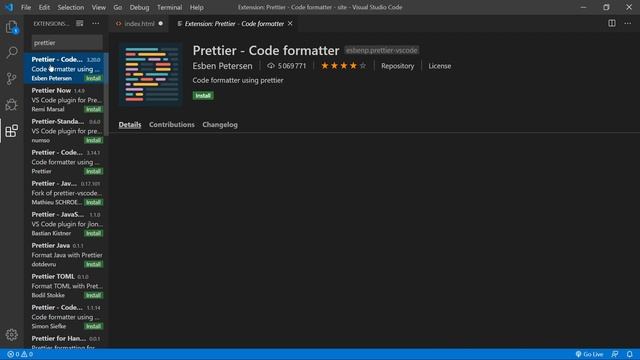Click the EXTENSIONS panel title

pos(51,24)
